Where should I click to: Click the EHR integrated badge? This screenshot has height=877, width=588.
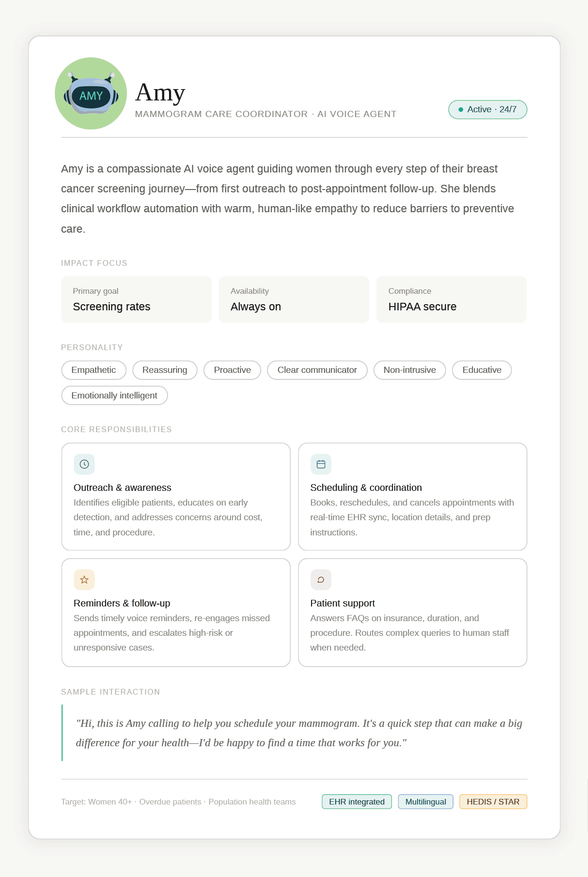(356, 802)
